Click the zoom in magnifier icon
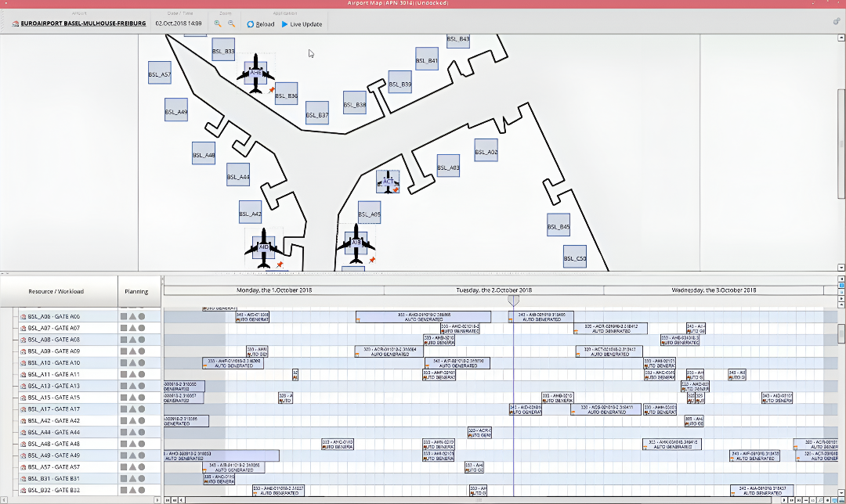The width and height of the screenshot is (846, 504). pos(218,24)
